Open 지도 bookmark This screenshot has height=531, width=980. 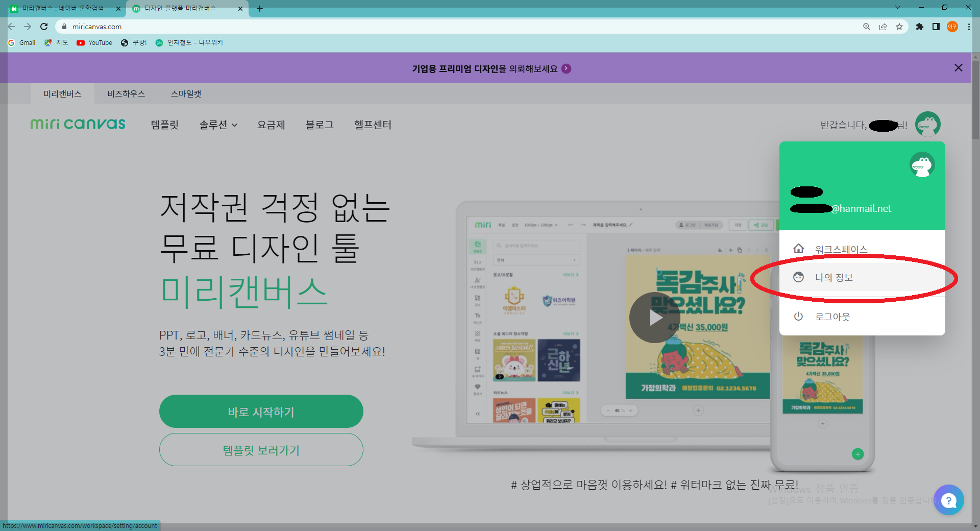pyautogui.click(x=56, y=42)
